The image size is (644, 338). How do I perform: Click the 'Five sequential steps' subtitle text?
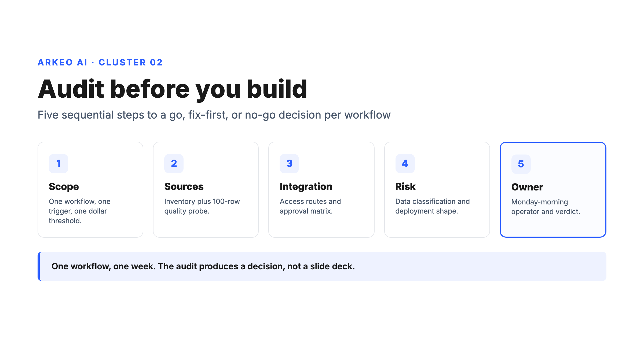(x=214, y=115)
